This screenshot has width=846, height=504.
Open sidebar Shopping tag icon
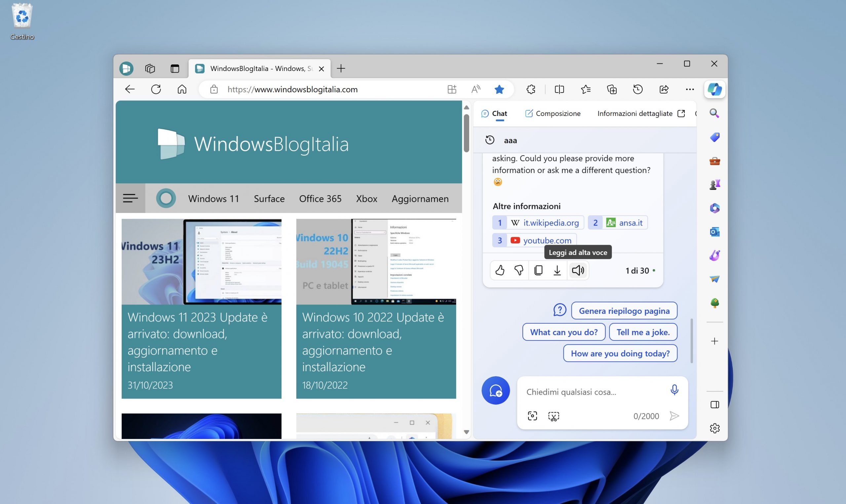point(714,137)
